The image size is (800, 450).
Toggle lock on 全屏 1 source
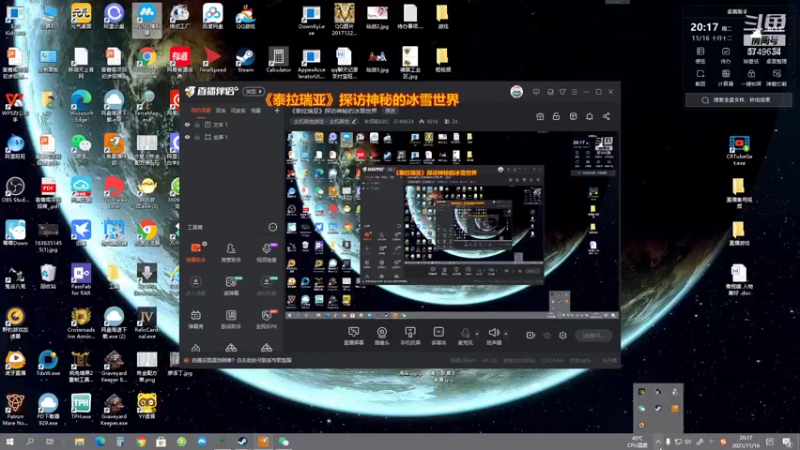pyautogui.click(x=197, y=137)
